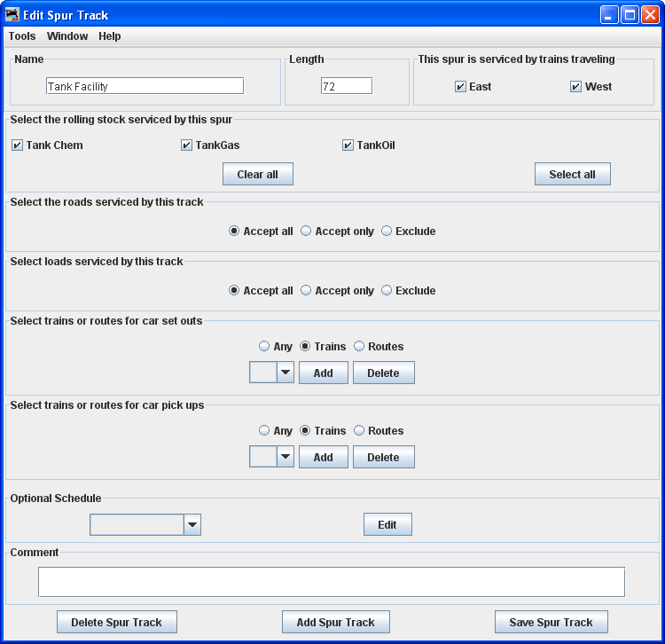
Task: Click the Name field containing Tank Facility
Action: (x=145, y=86)
